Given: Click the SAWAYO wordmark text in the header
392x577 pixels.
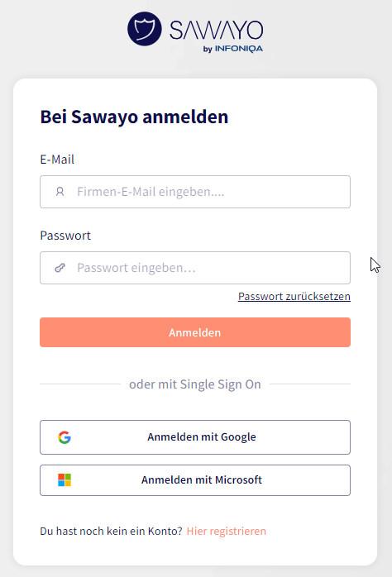Looking at the screenshot, I should (x=216, y=31).
